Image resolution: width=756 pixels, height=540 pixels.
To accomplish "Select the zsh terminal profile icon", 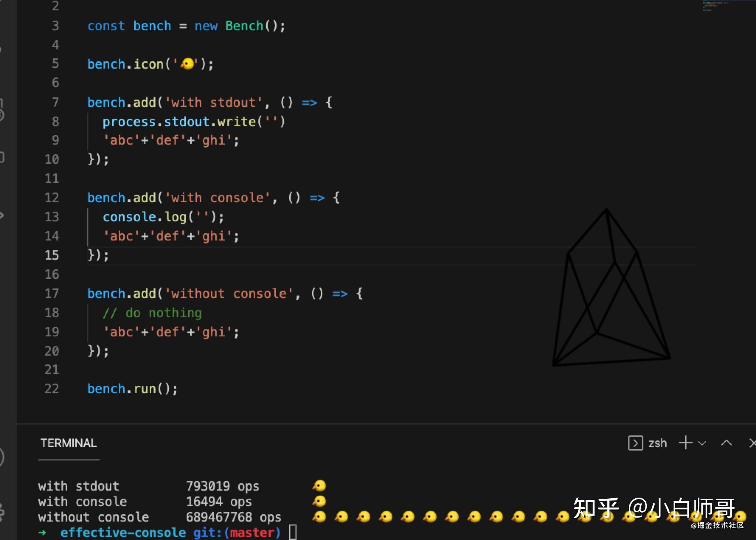I will point(635,443).
